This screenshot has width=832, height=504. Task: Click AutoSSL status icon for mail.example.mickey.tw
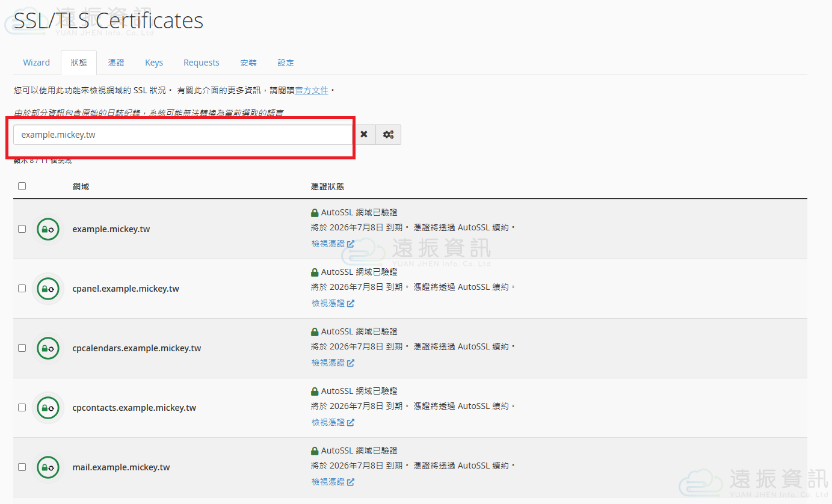(x=48, y=467)
